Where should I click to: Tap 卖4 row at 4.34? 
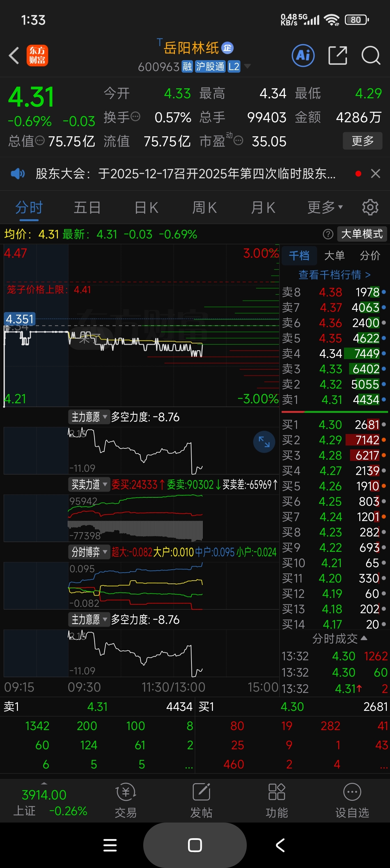coord(334,353)
